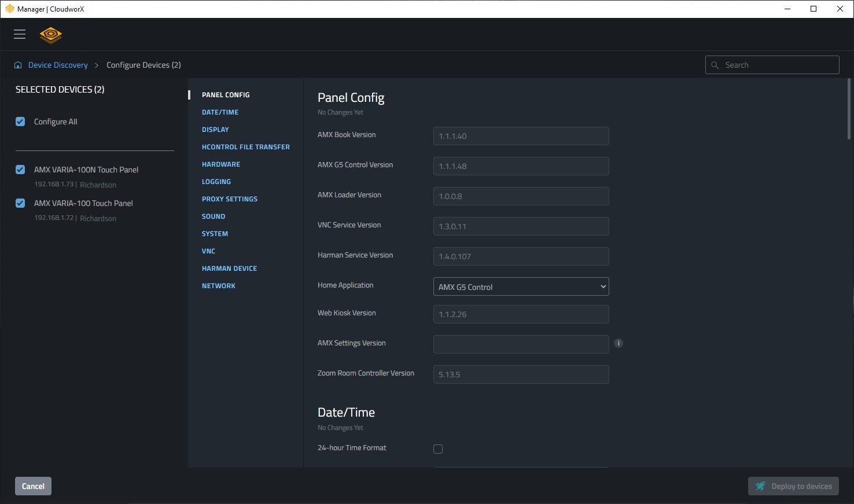This screenshot has height=504, width=854.
Task: Click the empty AMX Settings Version field
Action: (521, 344)
